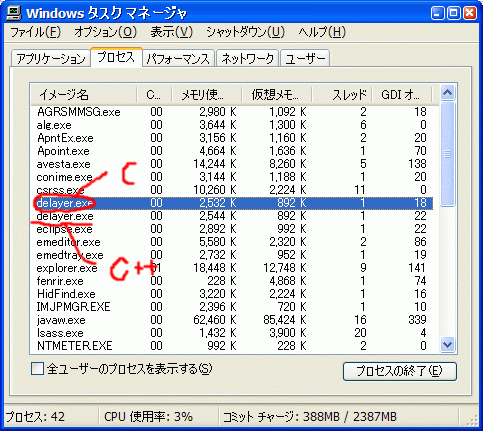Screen dimensions: 483x431
Task: Select the javaw.exe process row
Action: (x=232, y=320)
